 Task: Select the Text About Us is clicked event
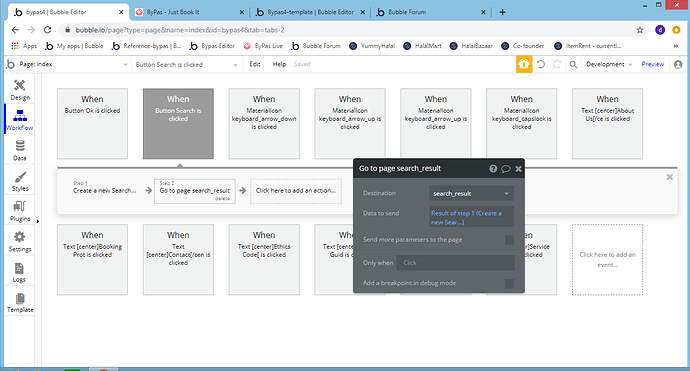click(x=607, y=124)
